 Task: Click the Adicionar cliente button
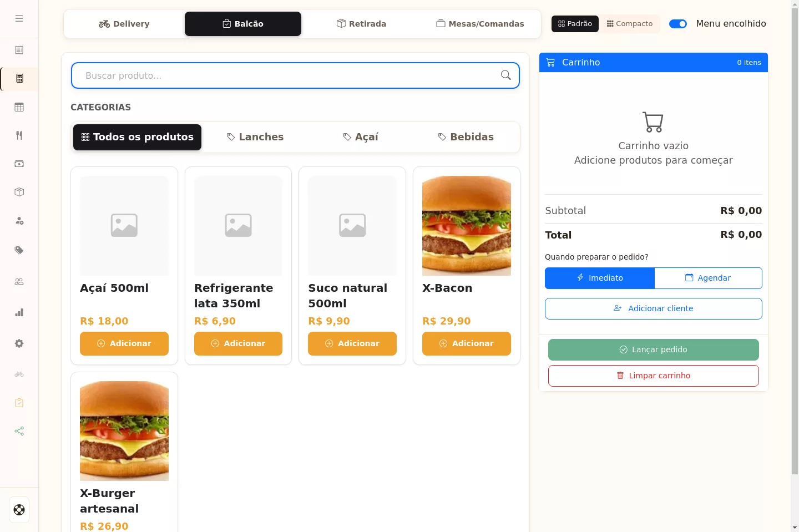(653, 308)
